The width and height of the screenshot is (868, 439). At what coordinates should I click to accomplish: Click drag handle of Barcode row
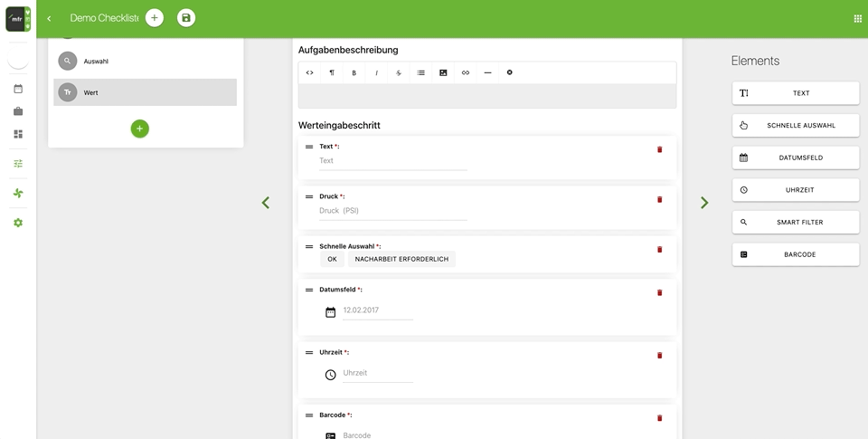[x=309, y=415]
